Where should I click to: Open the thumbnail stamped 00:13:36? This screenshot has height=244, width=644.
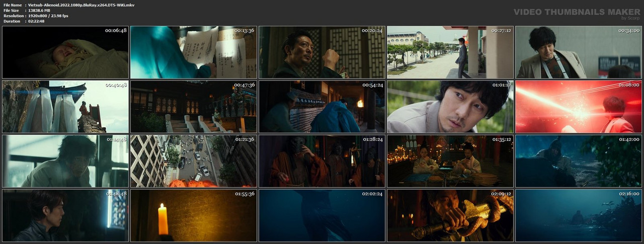(194, 52)
